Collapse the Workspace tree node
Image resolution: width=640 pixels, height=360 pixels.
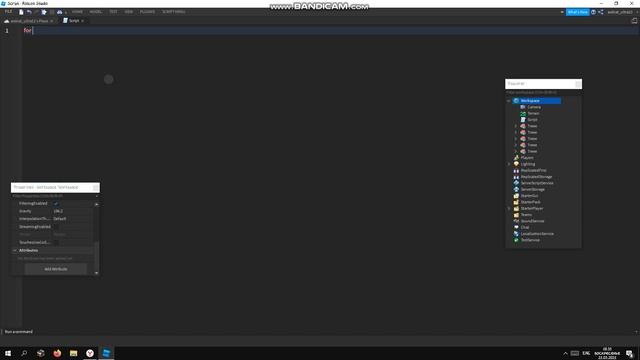tap(509, 101)
